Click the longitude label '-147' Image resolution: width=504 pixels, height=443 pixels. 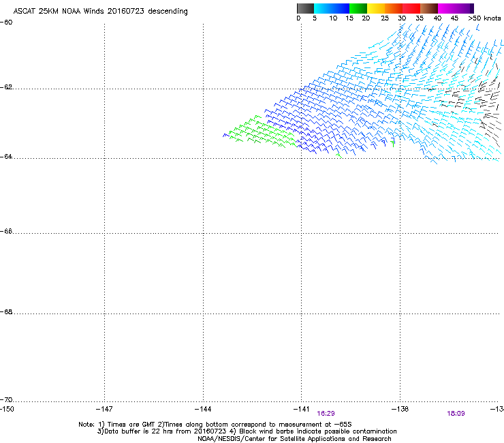tap(104, 409)
